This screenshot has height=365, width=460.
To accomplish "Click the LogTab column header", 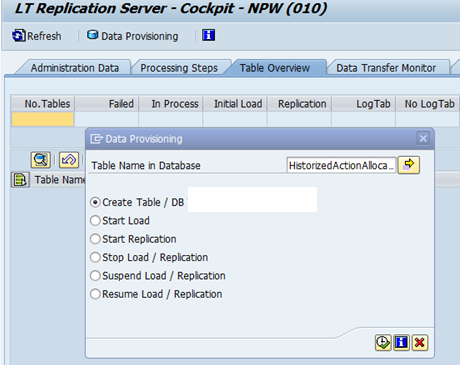I will pos(363,104).
